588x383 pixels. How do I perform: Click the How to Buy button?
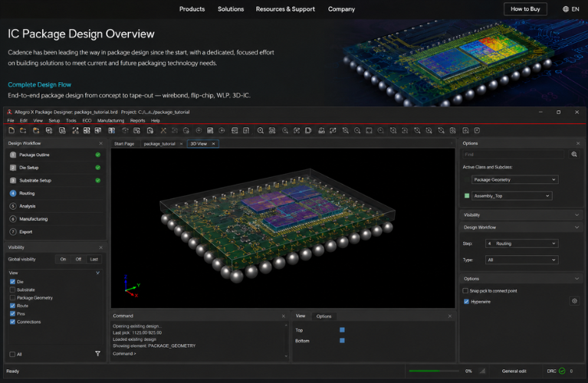(525, 9)
